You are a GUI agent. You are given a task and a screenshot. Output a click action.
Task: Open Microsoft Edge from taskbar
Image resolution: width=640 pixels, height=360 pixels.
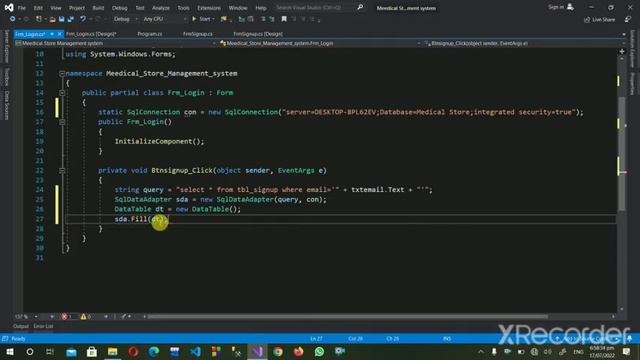(x=154, y=351)
